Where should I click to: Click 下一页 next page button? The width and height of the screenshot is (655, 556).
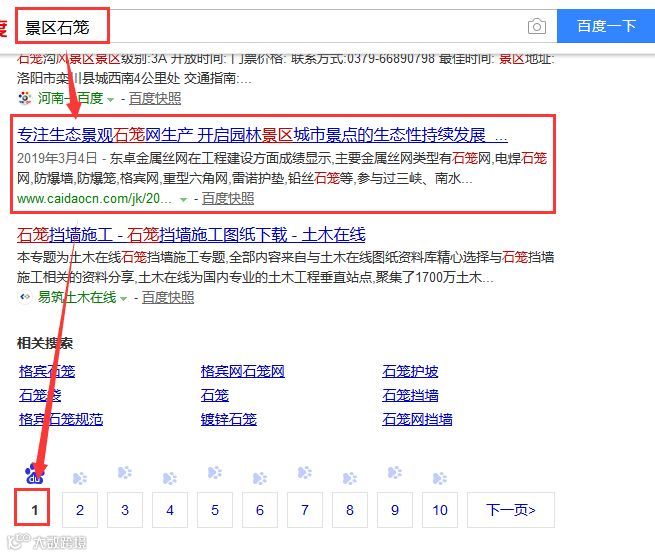tap(511, 510)
